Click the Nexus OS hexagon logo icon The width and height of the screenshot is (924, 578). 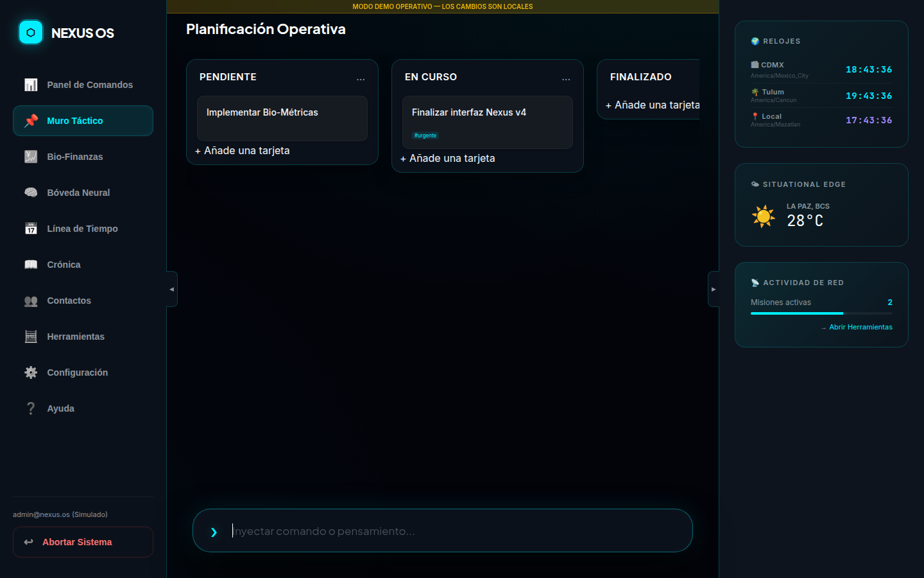click(x=30, y=32)
